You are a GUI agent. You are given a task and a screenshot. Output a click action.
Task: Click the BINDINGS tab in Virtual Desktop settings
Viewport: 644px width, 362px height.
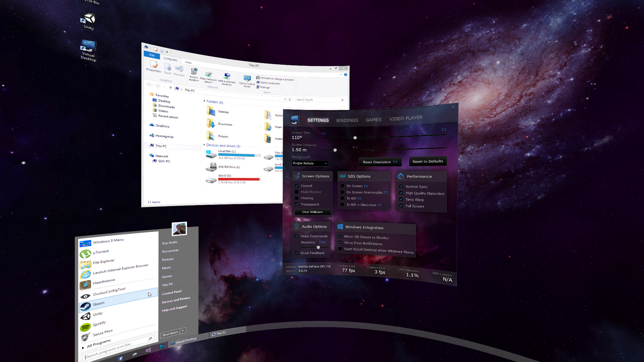347,119
